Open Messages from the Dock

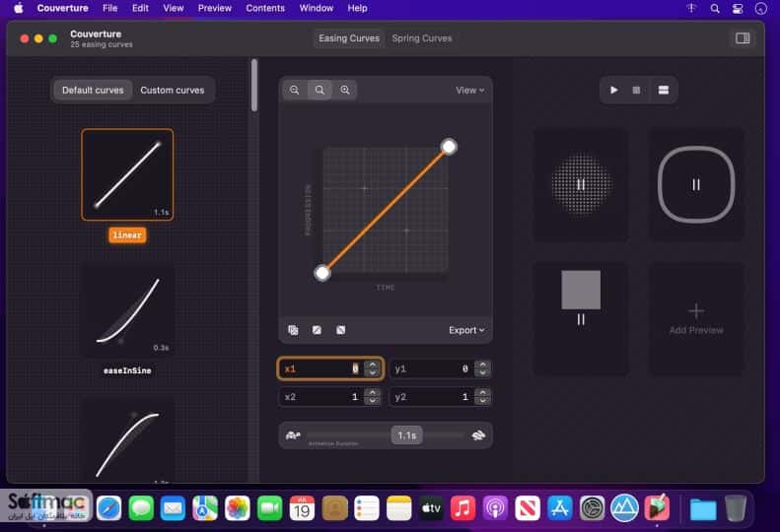(141, 508)
